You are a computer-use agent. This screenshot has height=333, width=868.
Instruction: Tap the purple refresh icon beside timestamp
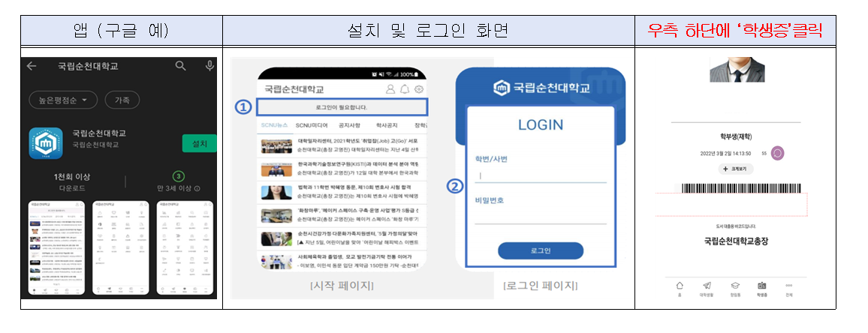pyautogui.click(x=779, y=152)
